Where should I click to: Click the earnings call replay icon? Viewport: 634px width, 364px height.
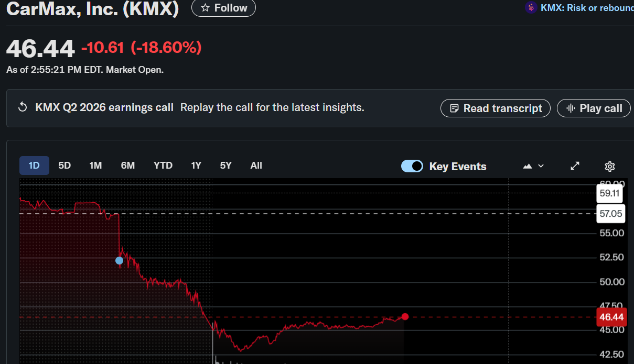pos(23,107)
